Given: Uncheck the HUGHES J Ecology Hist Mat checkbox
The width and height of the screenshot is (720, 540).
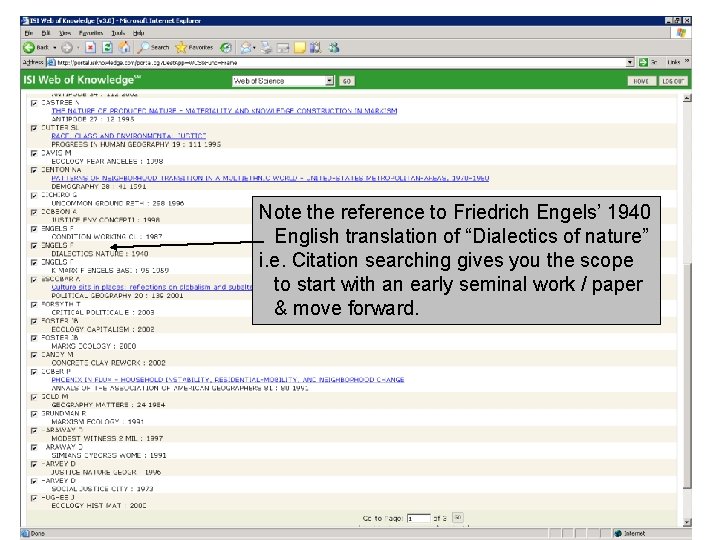Looking at the screenshot, I should (34, 498).
